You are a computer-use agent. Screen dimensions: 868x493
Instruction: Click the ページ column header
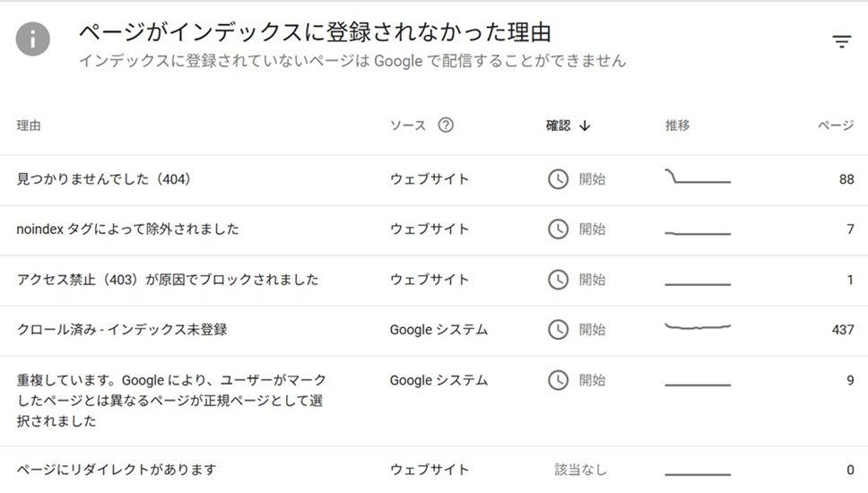coord(835,125)
